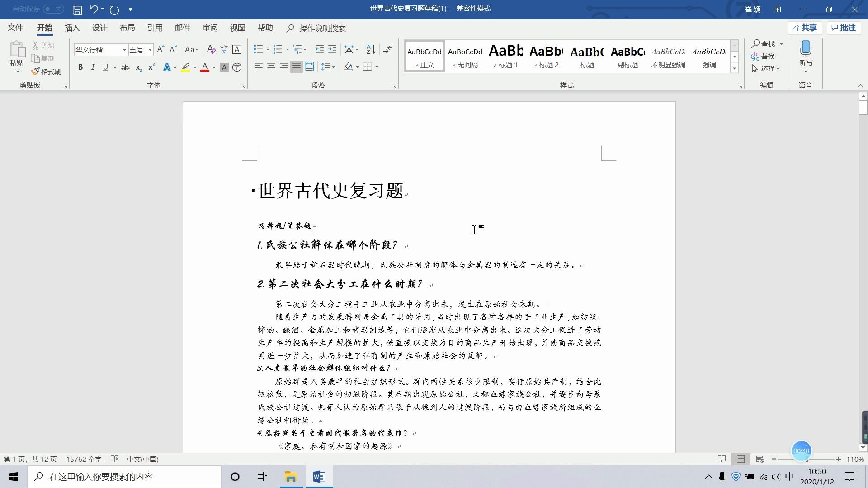Apply character shading
This screenshot has height=488, width=868.
point(224,67)
